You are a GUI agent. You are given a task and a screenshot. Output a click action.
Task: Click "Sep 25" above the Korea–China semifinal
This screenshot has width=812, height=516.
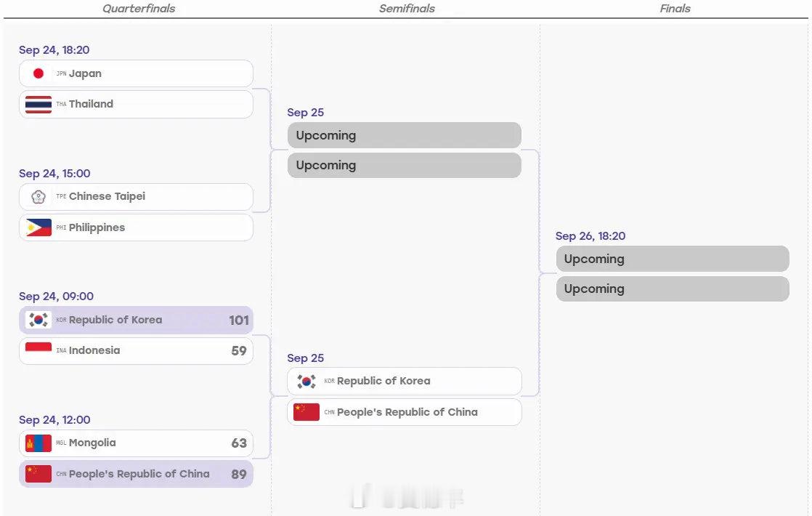[x=306, y=358]
